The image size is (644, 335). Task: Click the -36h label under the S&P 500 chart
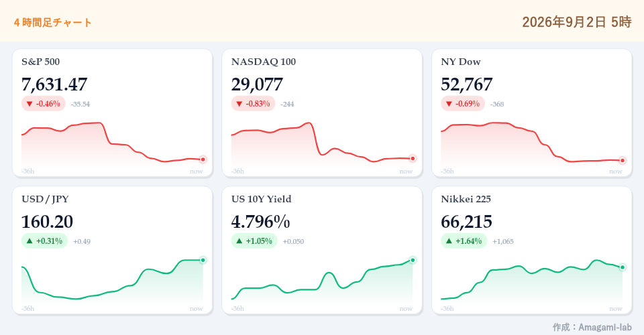click(x=28, y=172)
